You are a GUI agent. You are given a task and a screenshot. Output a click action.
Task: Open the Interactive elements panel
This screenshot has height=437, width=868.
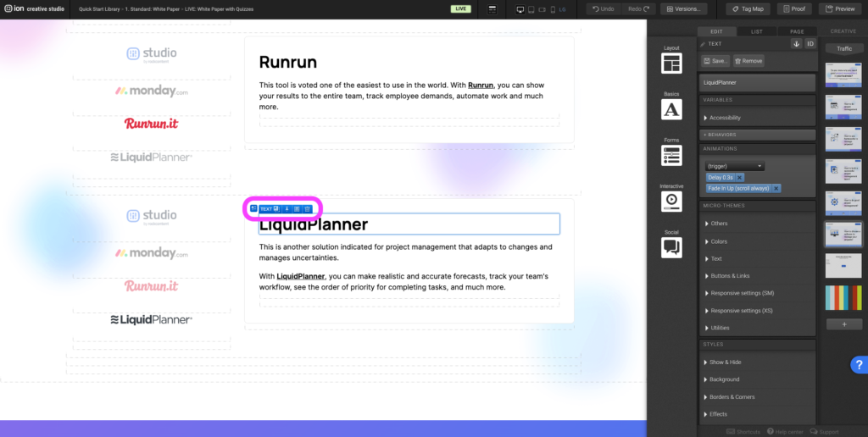coord(671,201)
